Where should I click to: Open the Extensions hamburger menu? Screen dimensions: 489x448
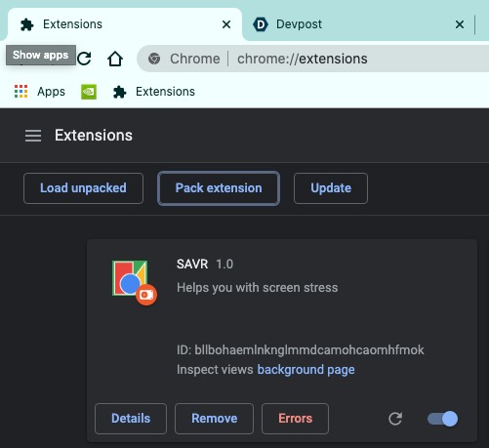point(33,136)
